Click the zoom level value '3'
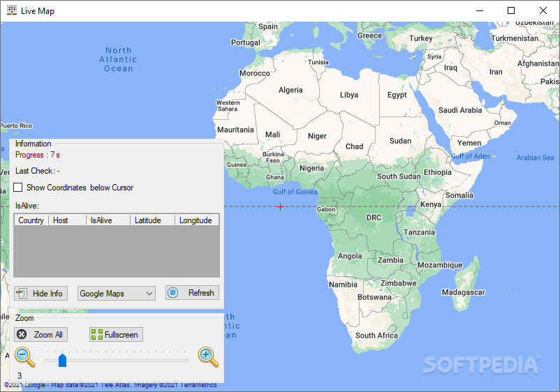 (20, 375)
